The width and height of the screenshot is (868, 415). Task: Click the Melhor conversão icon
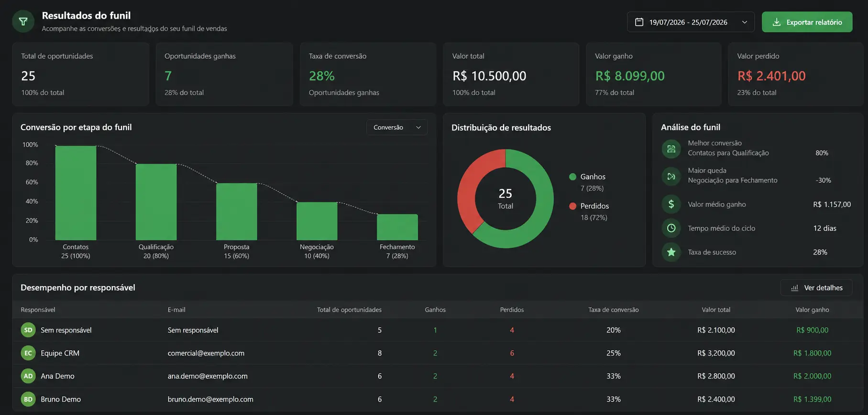[671, 149]
